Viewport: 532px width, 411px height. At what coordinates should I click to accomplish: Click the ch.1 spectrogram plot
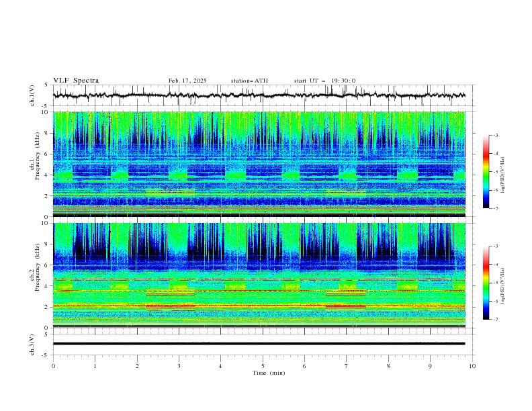259,164
